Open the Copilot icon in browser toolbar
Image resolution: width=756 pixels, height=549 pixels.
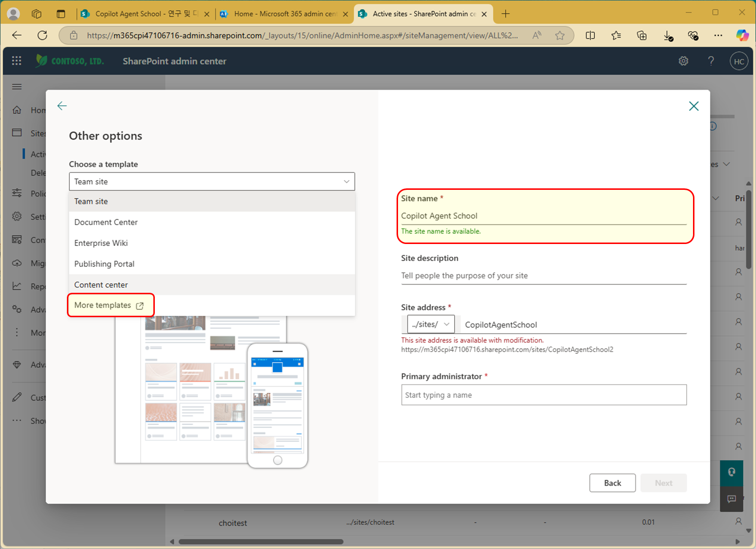coord(742,35)
